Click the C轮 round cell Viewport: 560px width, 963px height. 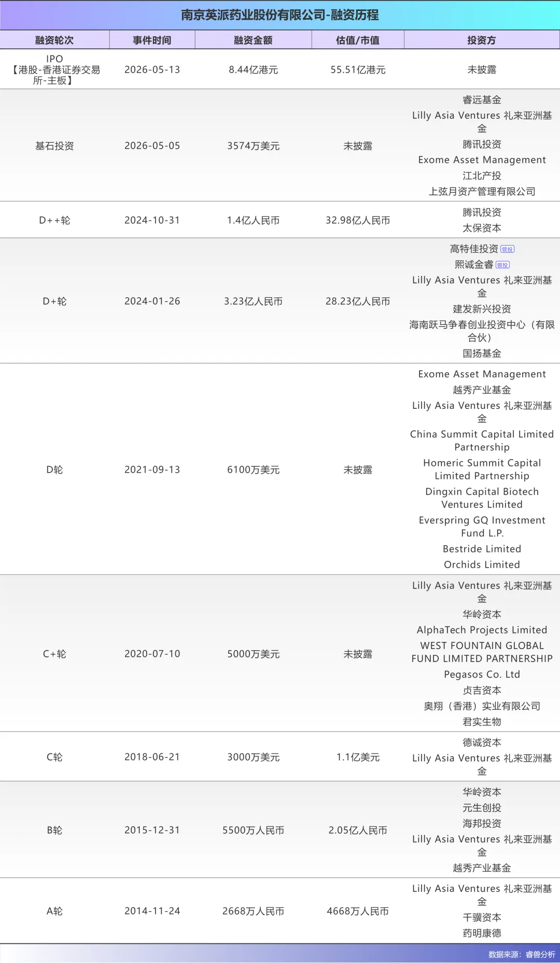pos(54,757)
